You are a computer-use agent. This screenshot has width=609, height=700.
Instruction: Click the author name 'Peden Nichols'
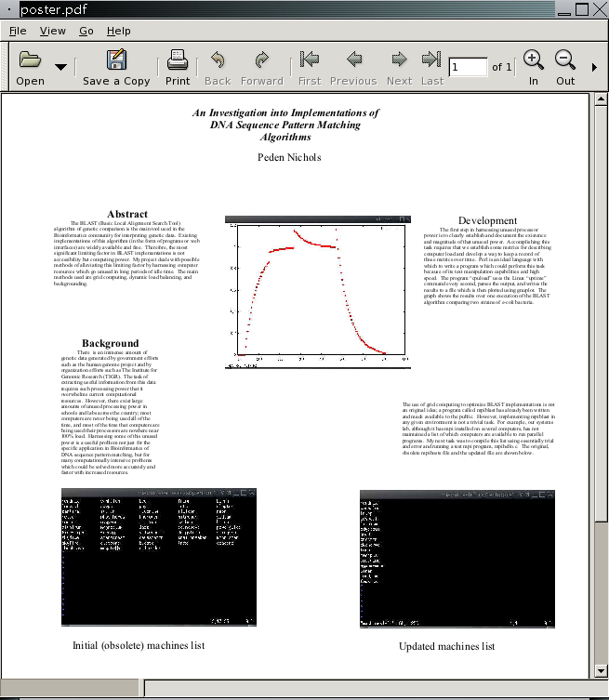tap(289, 158)
